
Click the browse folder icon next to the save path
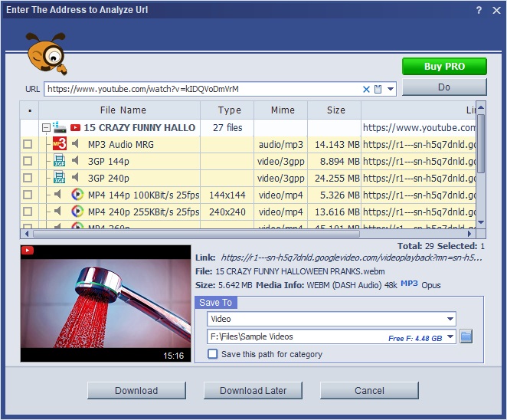(x=466, y=336)
